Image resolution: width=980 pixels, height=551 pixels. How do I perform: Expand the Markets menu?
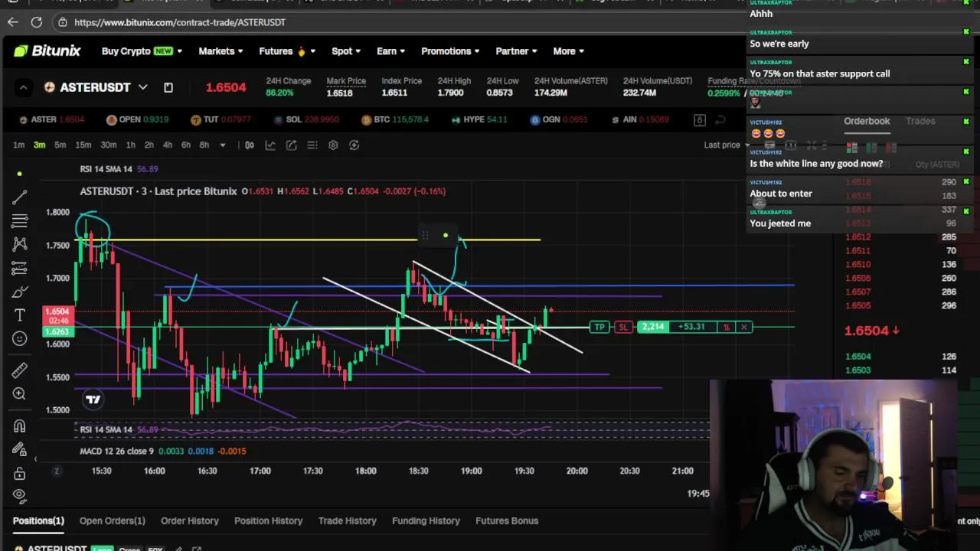tap(220, 51)
